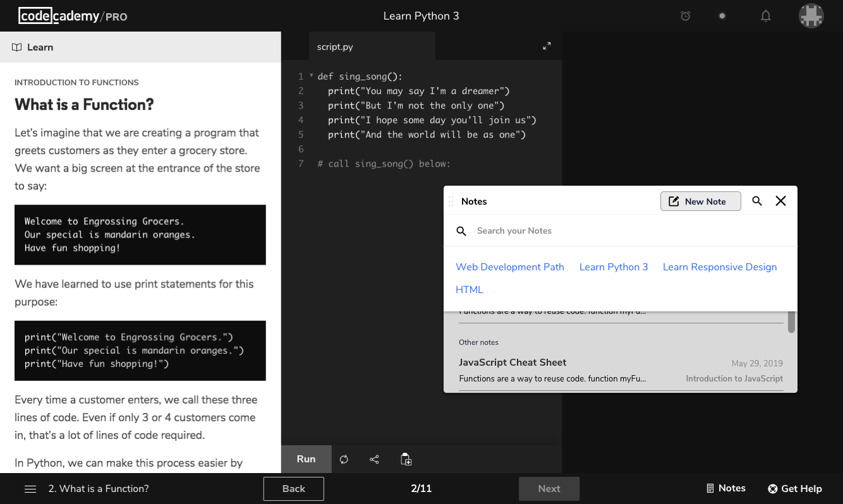Click the magnifier in the notes search field
This screenshot has height=504, width=843.
461,231
